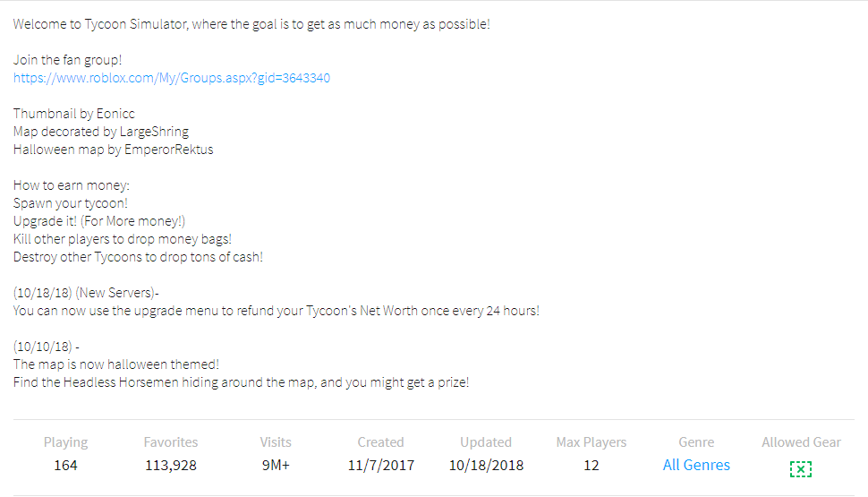
Task: Click the Playing count 164
Action: point(65,466)
